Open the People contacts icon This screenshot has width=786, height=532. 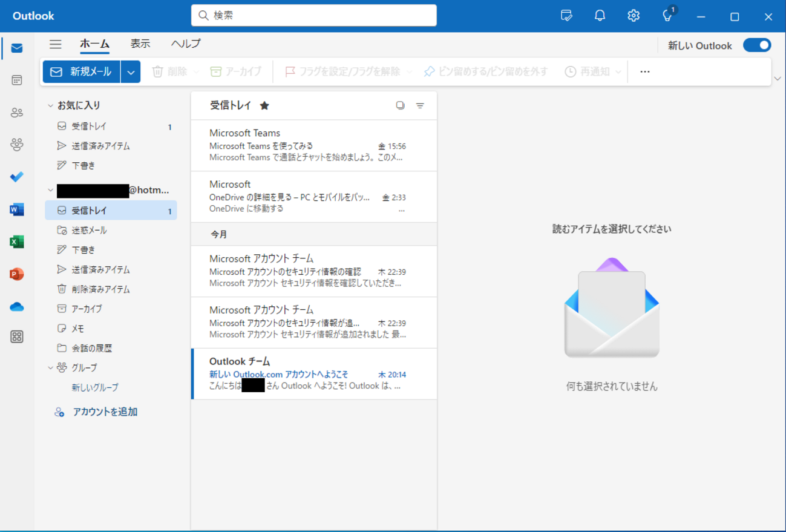point(17,113)
